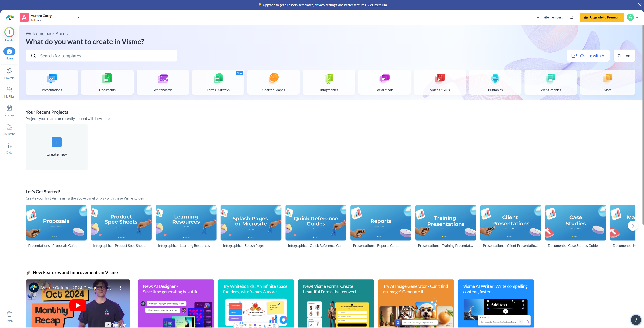The image size is (644, 328).
Task: Open the Splash Pages or Microsite guide
Action: [x=251, y=223]
